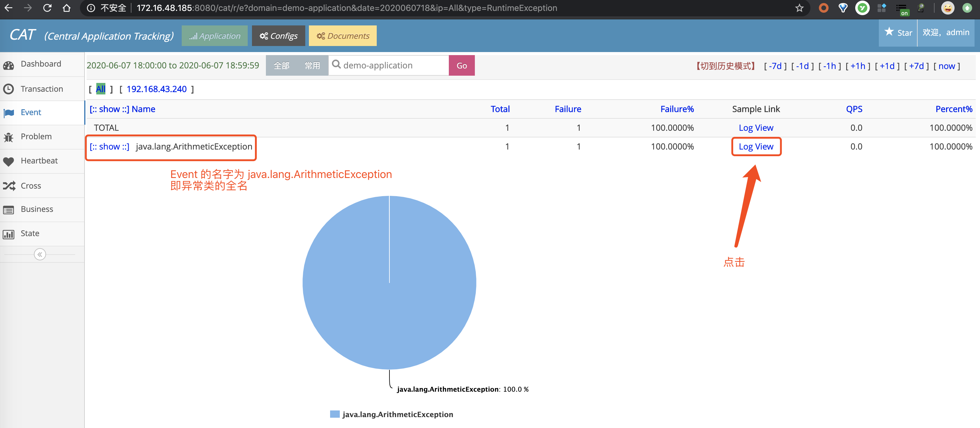The image size is (980, 428).
Task: Open the Documents menu tab
Action: [x=343, y=36]
